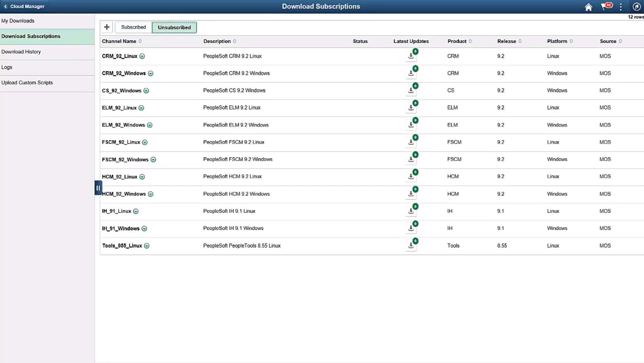Expand the CRM_92_Windows channel chevron
The height and width of the screenshot is (363, 644).
click(x=150, y=73)
